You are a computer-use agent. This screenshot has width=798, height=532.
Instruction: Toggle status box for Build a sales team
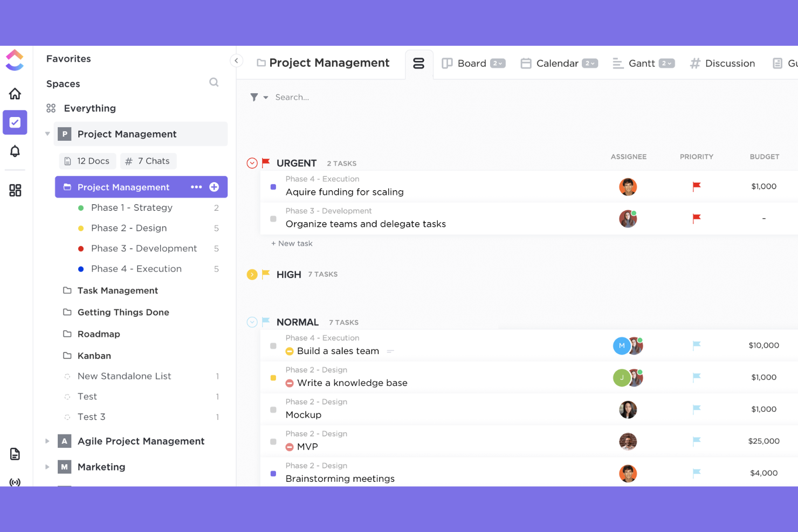point(273,346)
